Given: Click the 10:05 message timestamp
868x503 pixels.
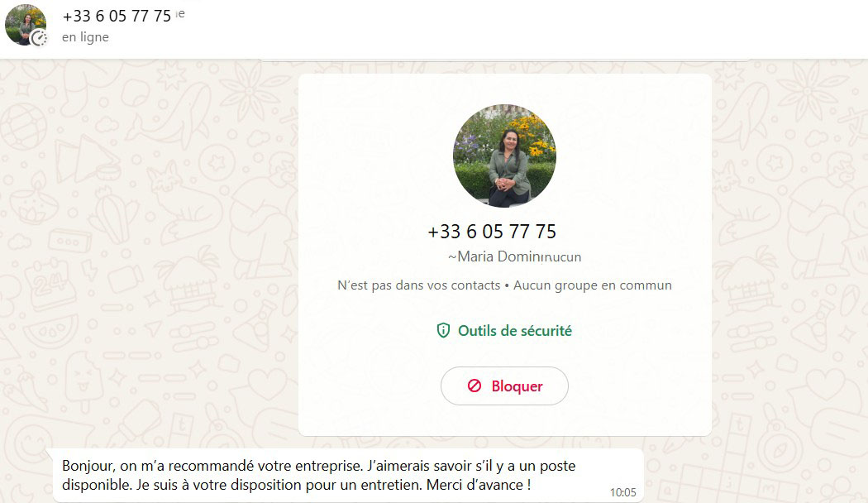Looking at the screenshot, I should click(622, 492).
